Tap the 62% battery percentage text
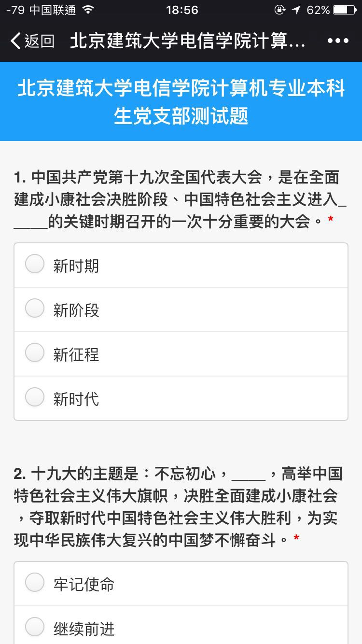Viewport: 362px width, 644px height. (x=318, y=10)
